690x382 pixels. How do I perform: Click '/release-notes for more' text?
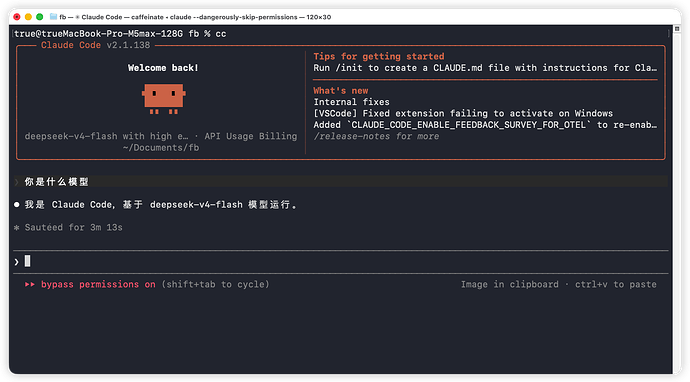(376, 136)
